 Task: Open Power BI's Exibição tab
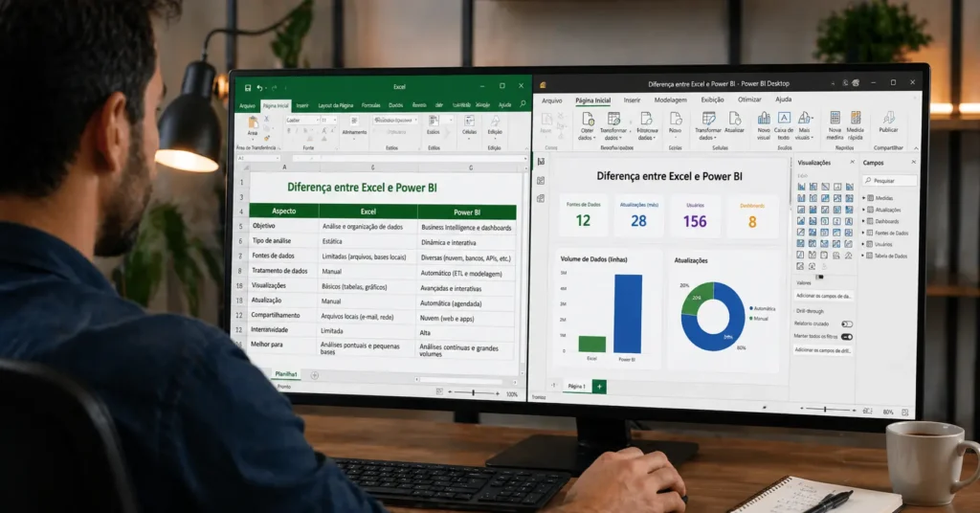[x=712, y=100]
